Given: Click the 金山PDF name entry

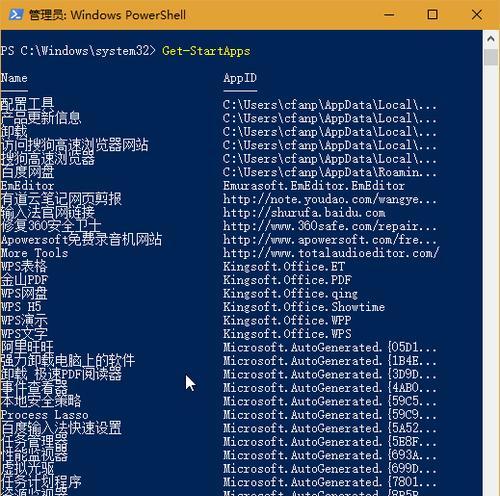Looking at the screenshot, I should (24, 280).
